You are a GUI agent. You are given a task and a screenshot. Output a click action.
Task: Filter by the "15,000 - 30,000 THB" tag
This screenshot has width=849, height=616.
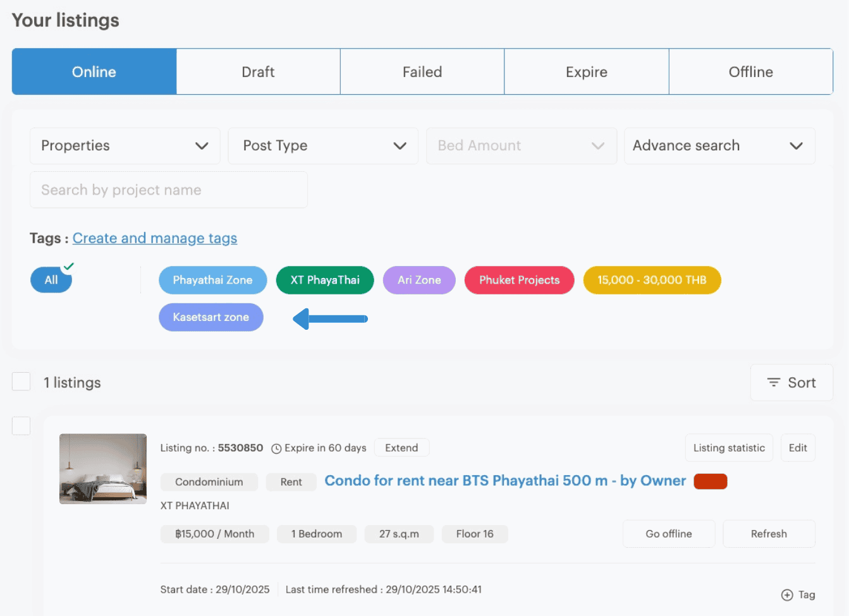[652, 280]
